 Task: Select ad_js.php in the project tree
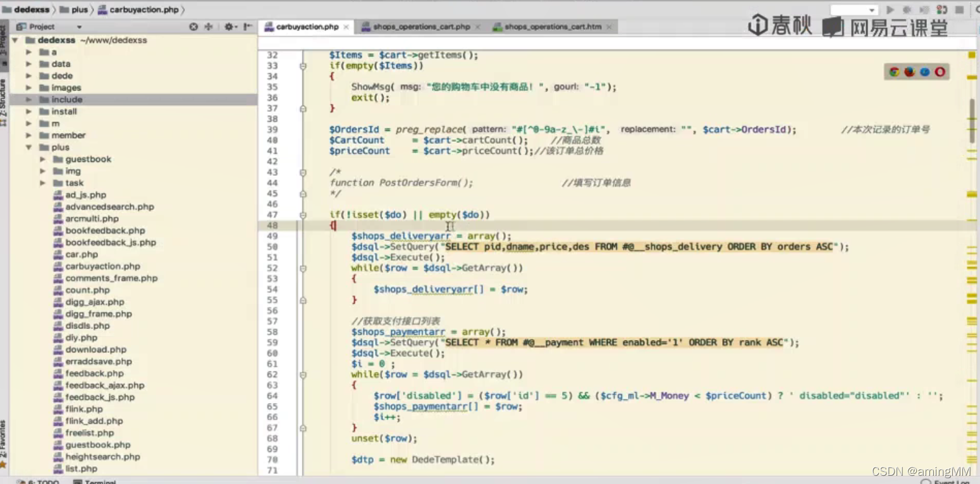pyautogui.click(x=86, y=195)
